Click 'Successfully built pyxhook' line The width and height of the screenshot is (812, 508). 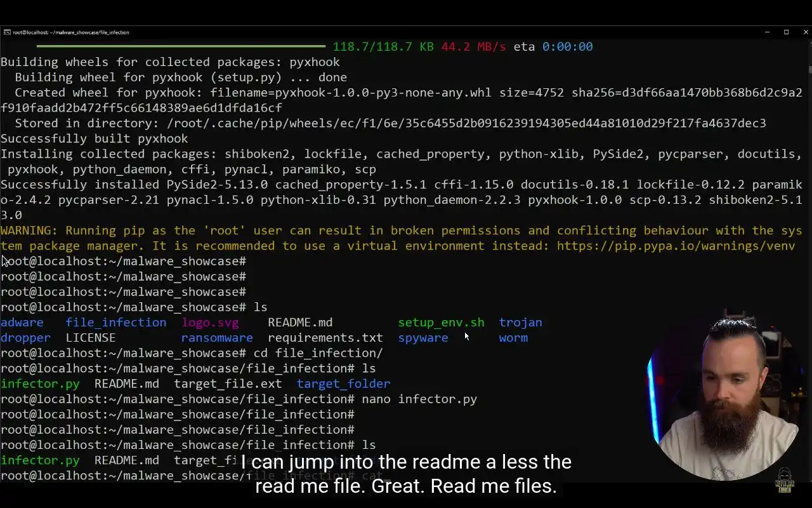(x=94, y=138)
